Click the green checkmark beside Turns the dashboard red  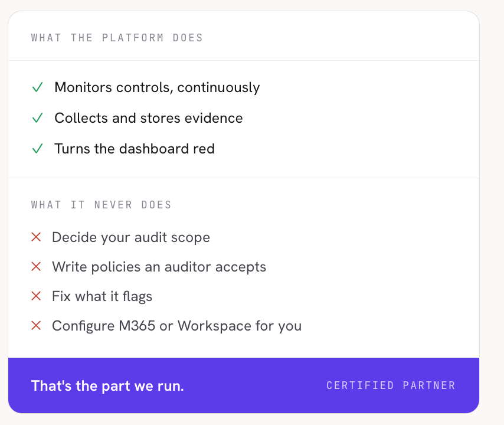(38, 149)
